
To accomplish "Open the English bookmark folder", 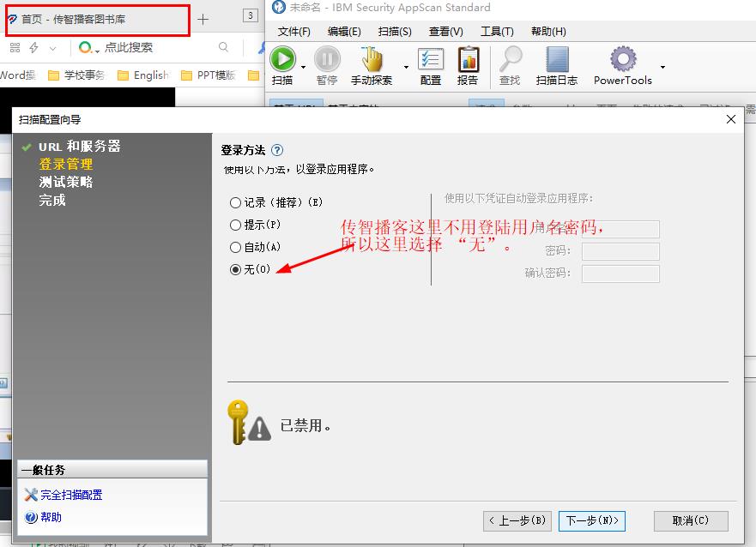I will 143,75.
